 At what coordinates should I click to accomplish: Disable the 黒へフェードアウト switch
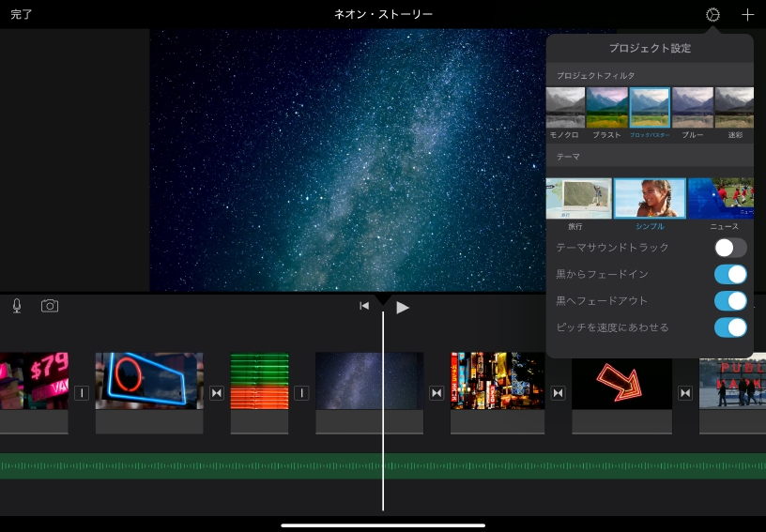730,300
